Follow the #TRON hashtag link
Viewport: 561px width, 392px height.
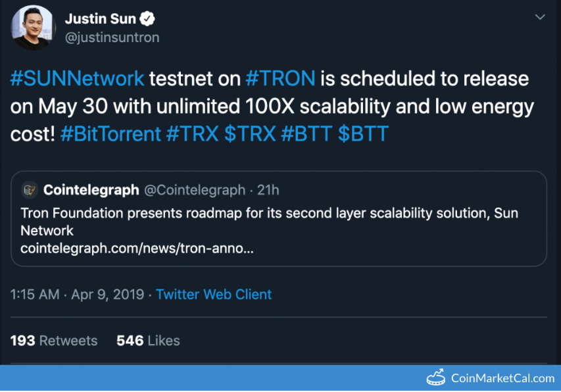point(280,78)
